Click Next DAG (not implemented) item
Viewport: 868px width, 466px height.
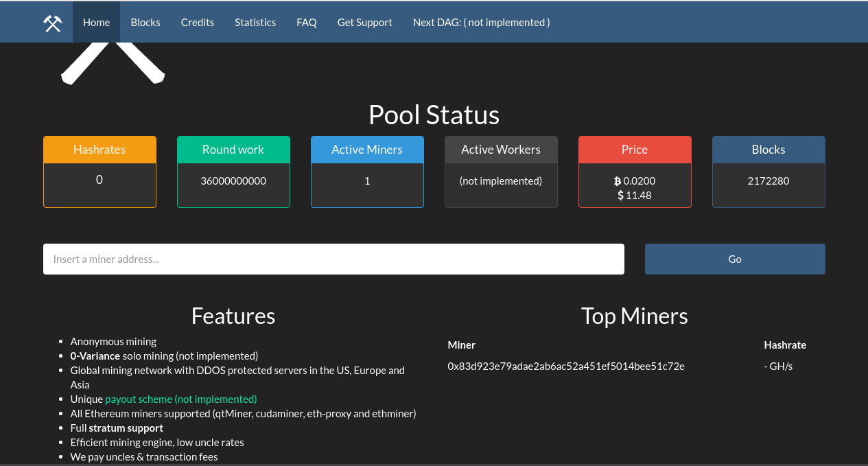point(482,22)
